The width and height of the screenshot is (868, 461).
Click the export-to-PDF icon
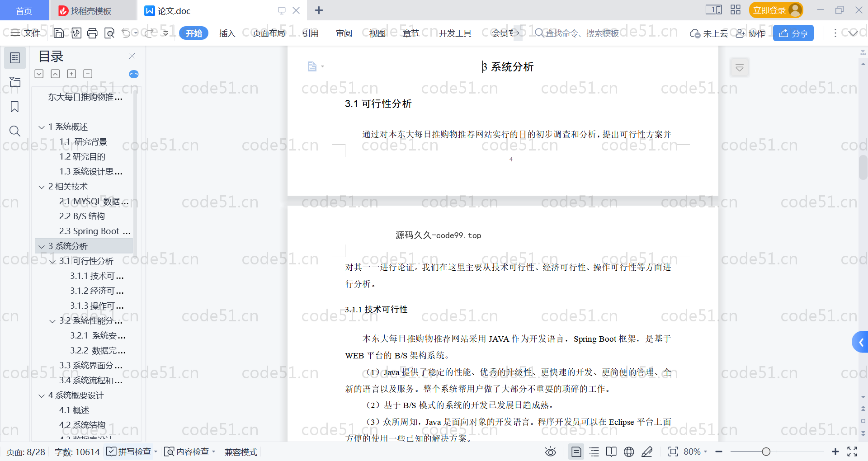(76, 33)
